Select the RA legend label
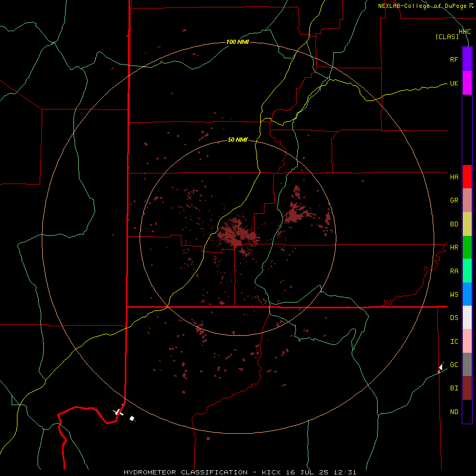Screen dimensions: 476x476 click(x=454, y=271)
